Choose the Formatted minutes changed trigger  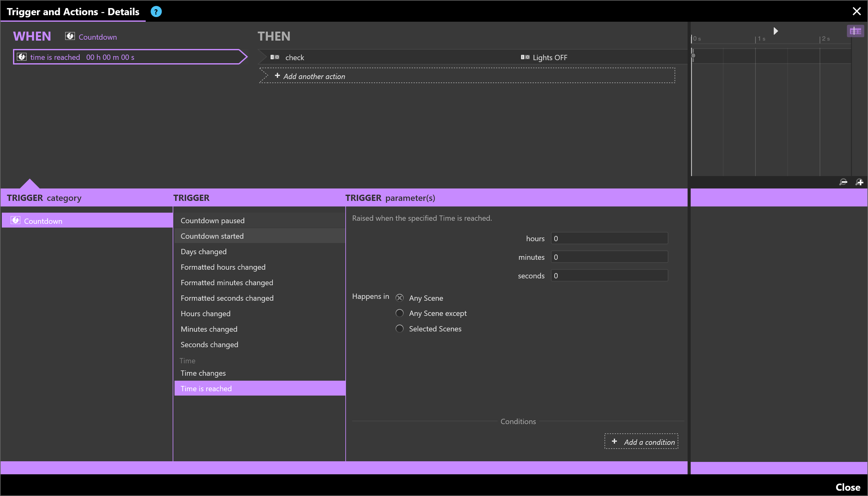click(260, 282)
